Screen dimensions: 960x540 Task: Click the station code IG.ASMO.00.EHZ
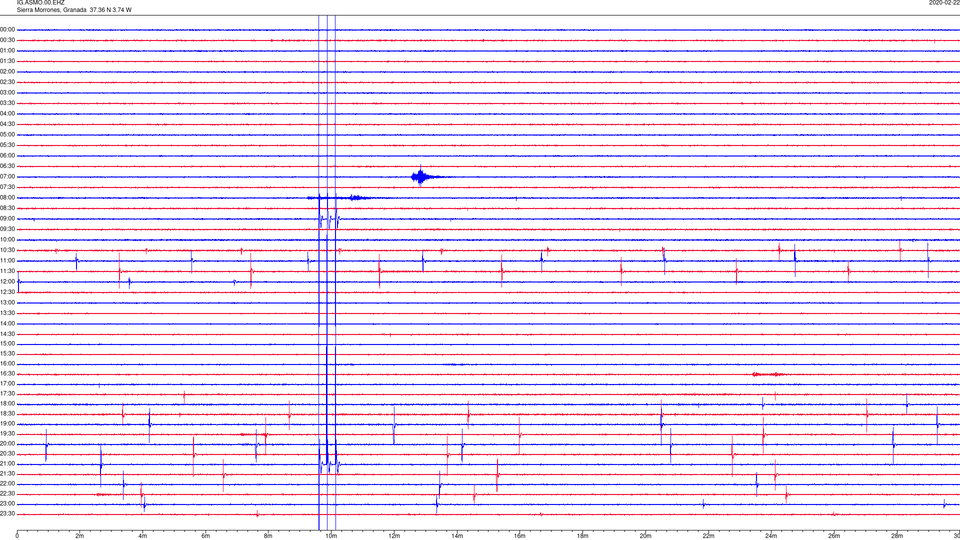pyautogui.click(x=40, y=2)
